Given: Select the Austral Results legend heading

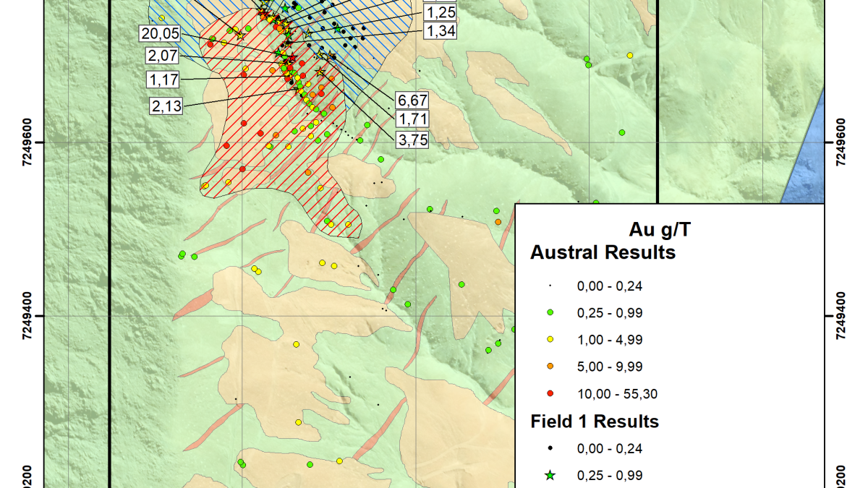Looking at the screenshot, I should coord(603,252).
